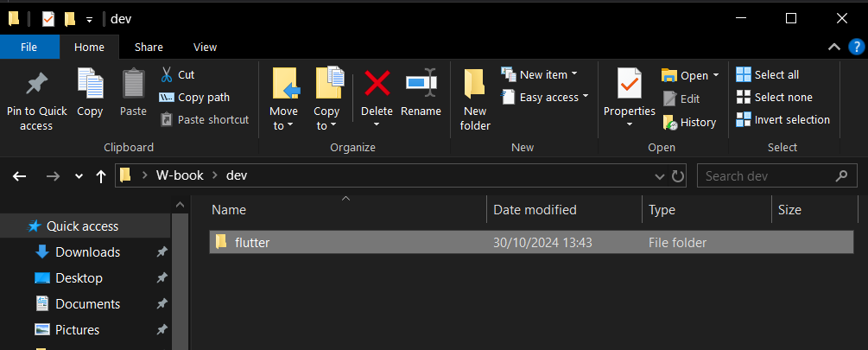
Task: Click quick-access toolbar New folder icon
Action: tap(70, 19)
